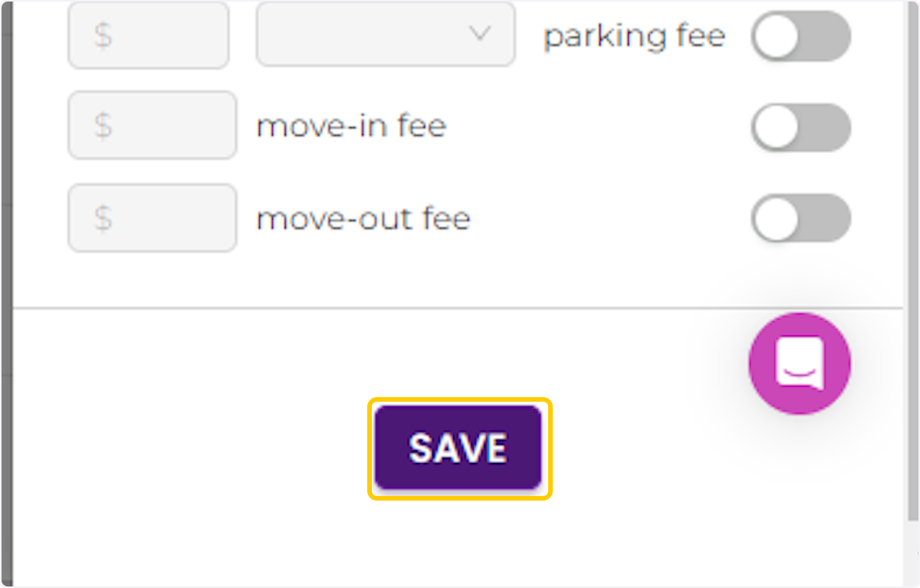Image resolution: width=920 pixels, height=588 pixels.
Task: Activate the move-out fee toggle
Action: pyautogui.click(x=800, y=218)
